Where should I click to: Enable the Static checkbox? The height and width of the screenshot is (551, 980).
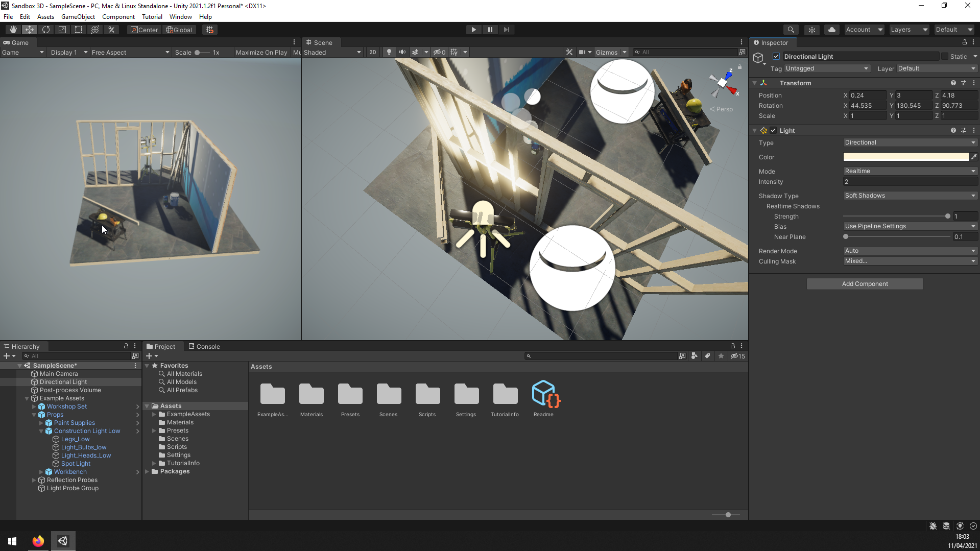tap(945, 57)
